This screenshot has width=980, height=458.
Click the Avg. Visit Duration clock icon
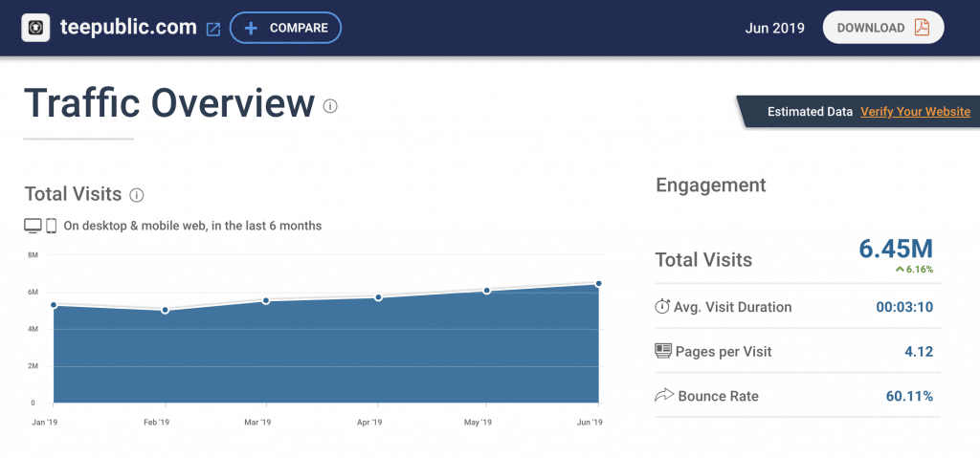(662, 307)
